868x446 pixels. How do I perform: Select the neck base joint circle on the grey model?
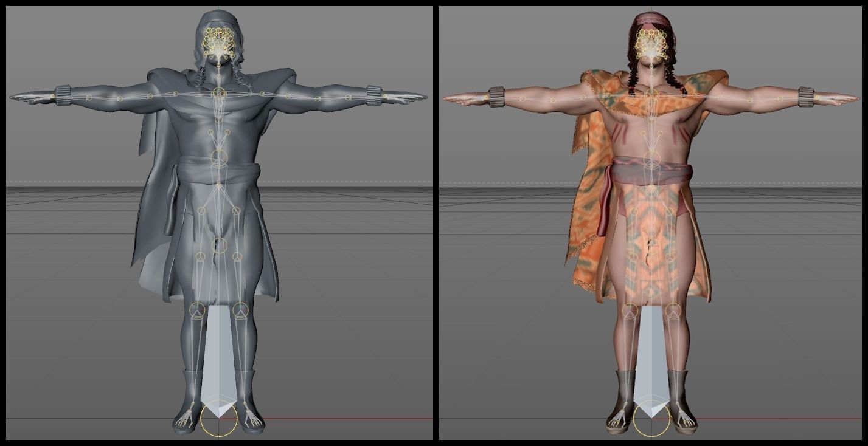(219, 93)
